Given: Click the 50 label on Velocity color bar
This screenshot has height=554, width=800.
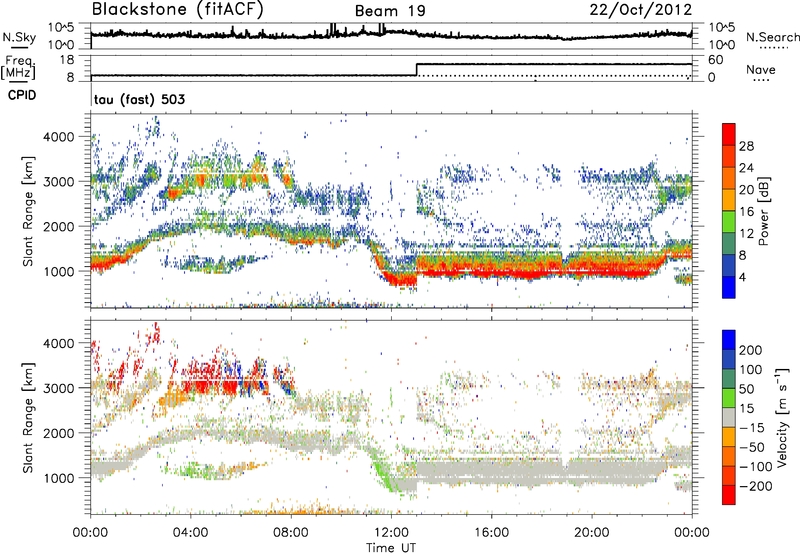Looking at the screenshot, I should (747, 389).
